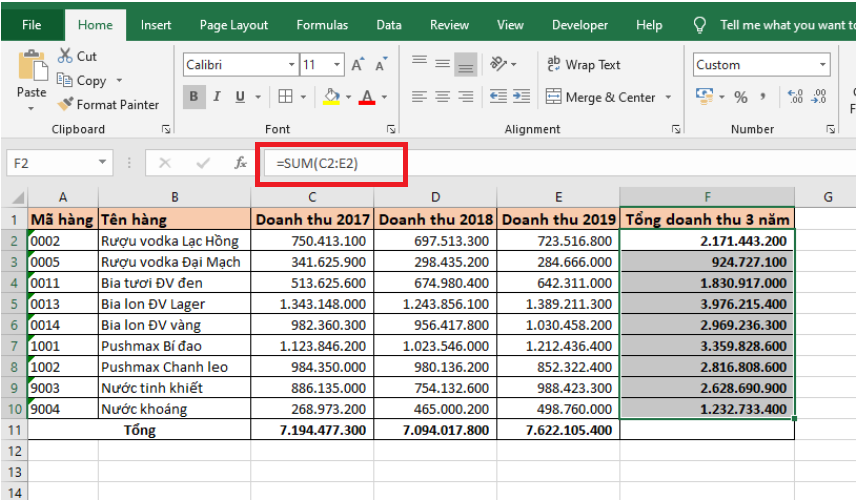Toggle Italic formatting
858x500 pixels.
217,97
